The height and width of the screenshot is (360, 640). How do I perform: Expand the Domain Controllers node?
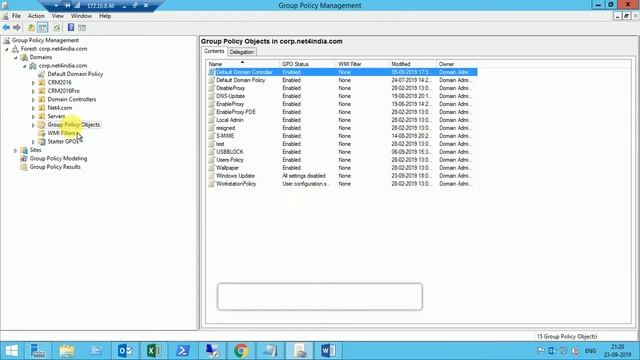(x=33, y=100)
